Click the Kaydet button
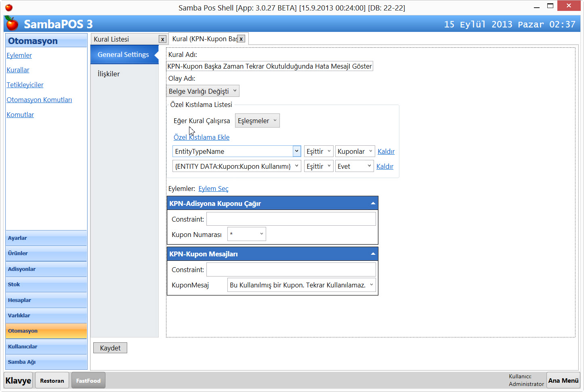Viewport: 584px width, 392px height. 110,348
